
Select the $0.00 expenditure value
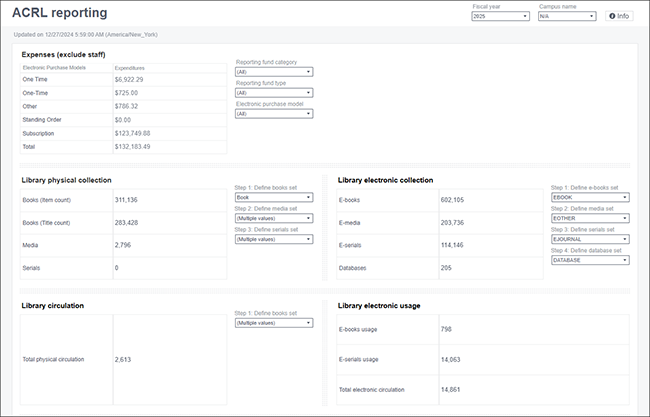123,120
